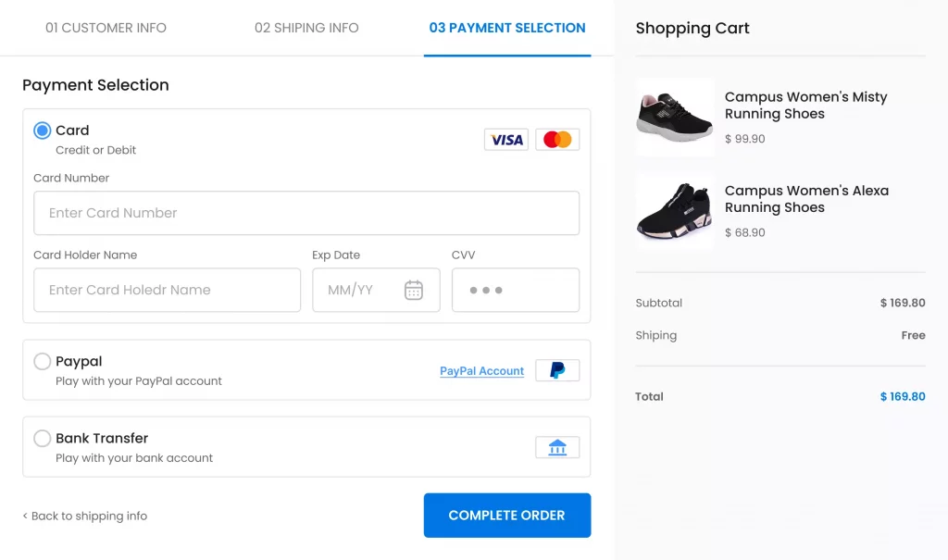Click the PayPal logo icon
This screenshot has height=560, width=948.
[x=556, y=370]
